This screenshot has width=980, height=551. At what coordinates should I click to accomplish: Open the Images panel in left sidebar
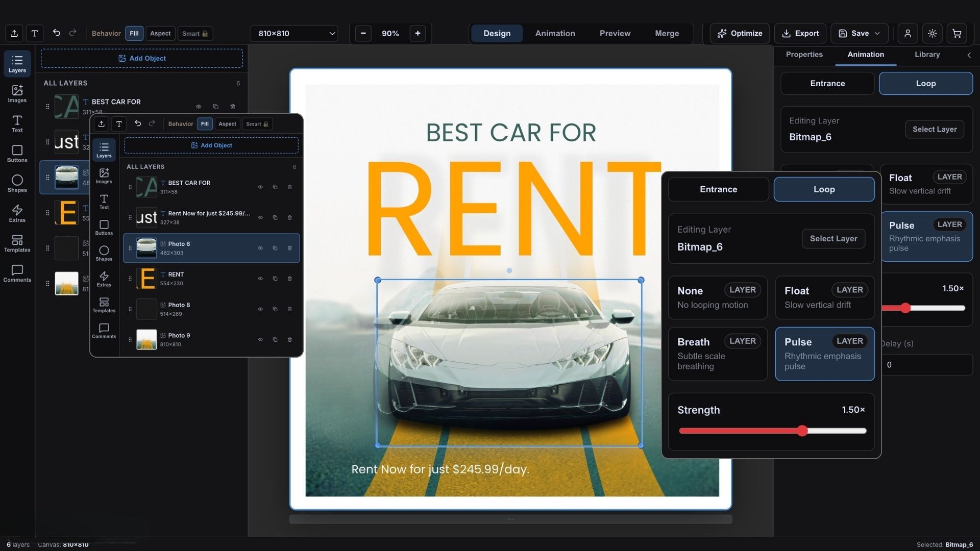click(17, 93)
